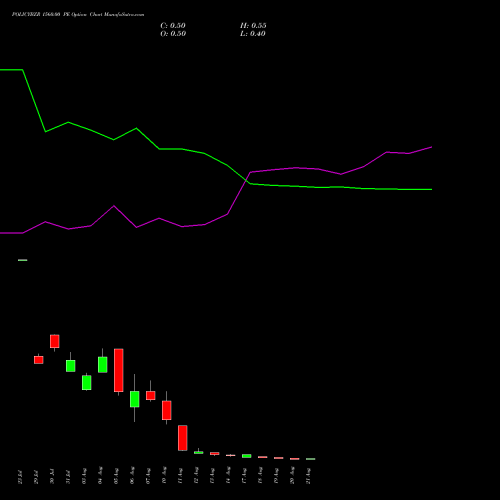The image size is (500, 500).
Task: Click the close value 'C: 0.50'
Action: pos(173,26)
